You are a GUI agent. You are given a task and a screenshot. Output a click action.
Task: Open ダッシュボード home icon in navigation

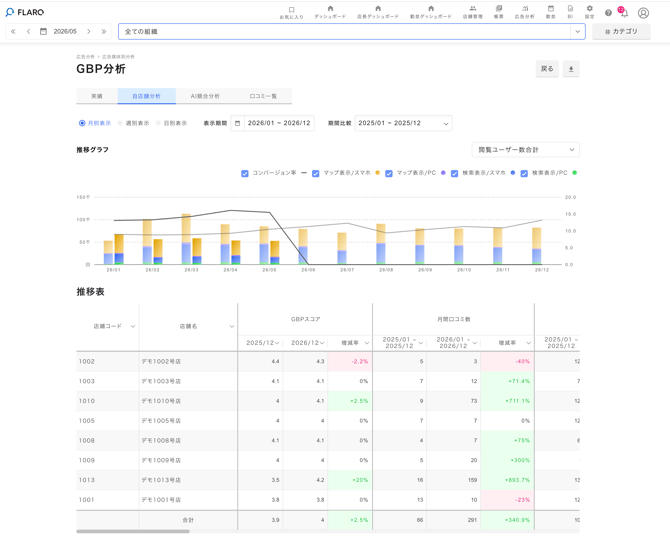330,12
